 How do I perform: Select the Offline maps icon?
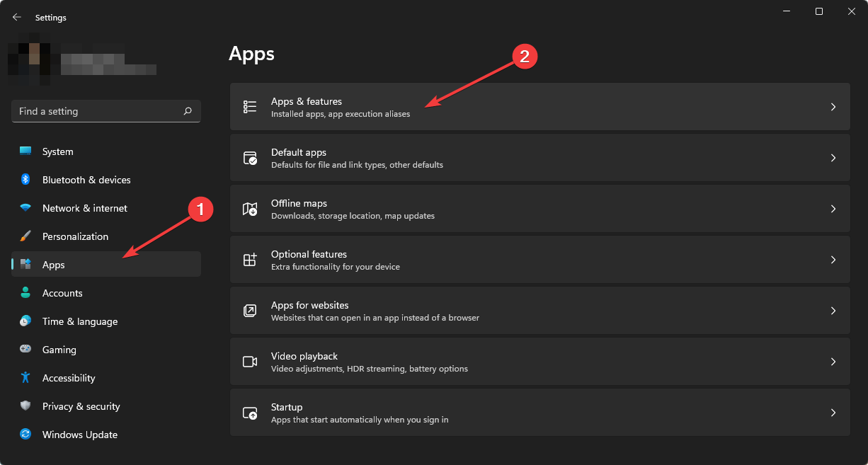[249, 208]
